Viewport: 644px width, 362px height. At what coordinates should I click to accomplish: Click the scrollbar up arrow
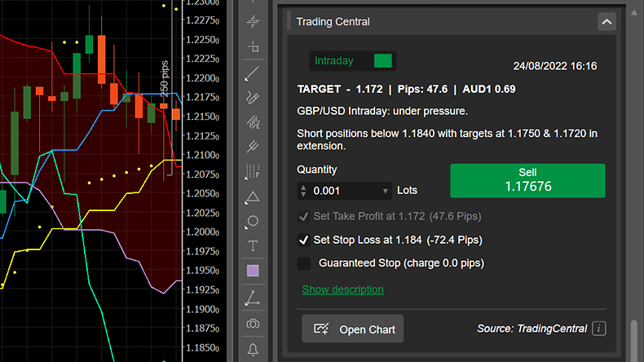(634, 12)
